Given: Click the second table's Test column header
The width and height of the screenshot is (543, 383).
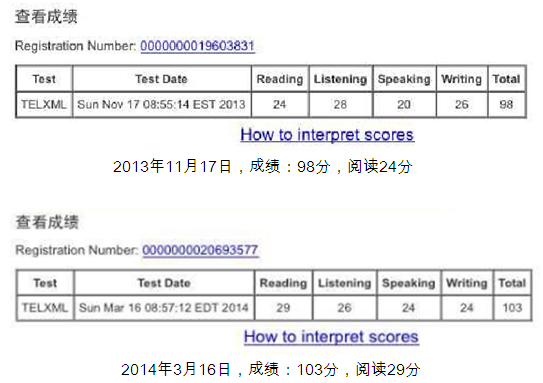Looking at the screenshot, I should click(x=45, y=283).
